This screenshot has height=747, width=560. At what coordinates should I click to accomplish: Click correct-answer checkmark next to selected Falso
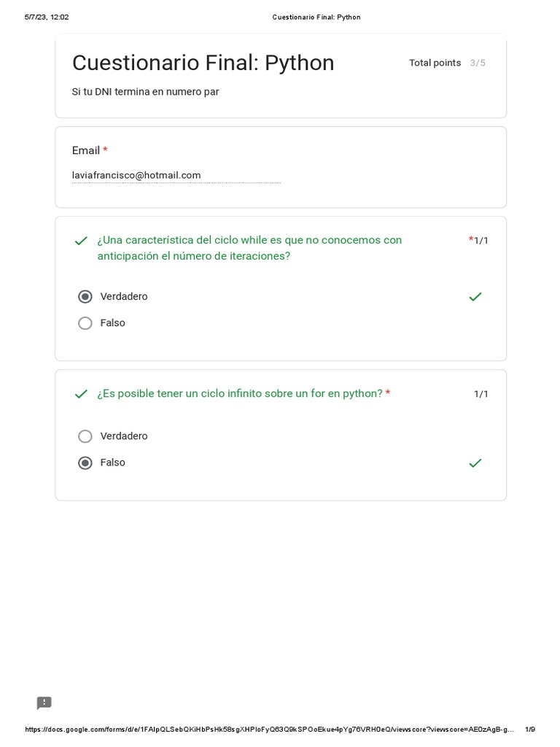click(475, 463)
